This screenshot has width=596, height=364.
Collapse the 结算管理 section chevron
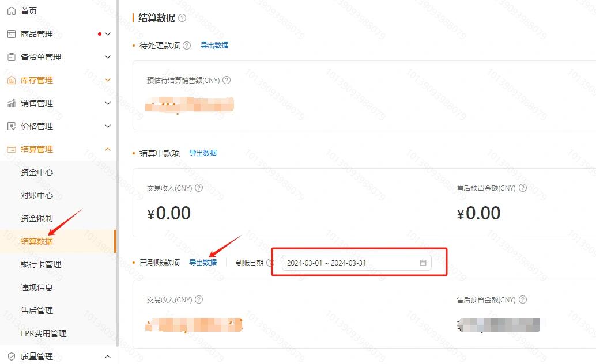click(x=108, y=149)
